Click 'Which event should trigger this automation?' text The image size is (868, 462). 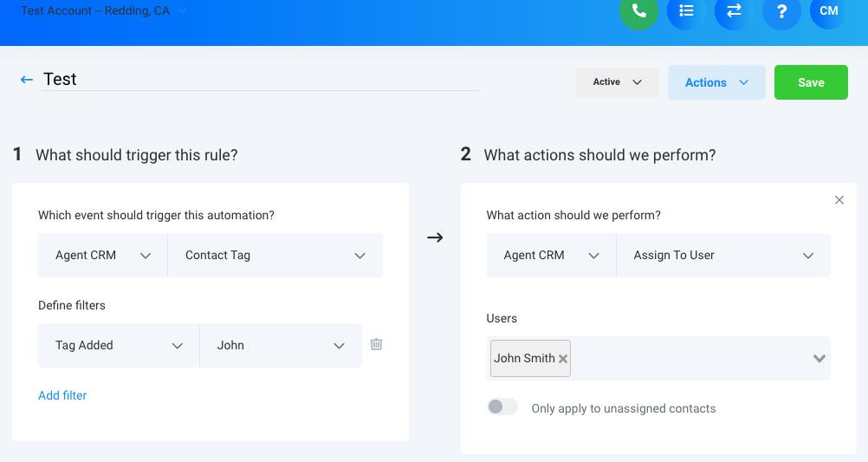pyautogui.click(x=156, y=216)
